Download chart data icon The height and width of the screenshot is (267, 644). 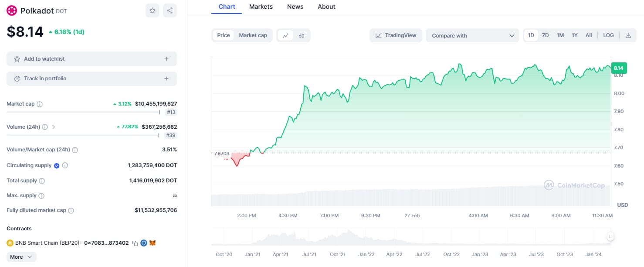[628, 35]
